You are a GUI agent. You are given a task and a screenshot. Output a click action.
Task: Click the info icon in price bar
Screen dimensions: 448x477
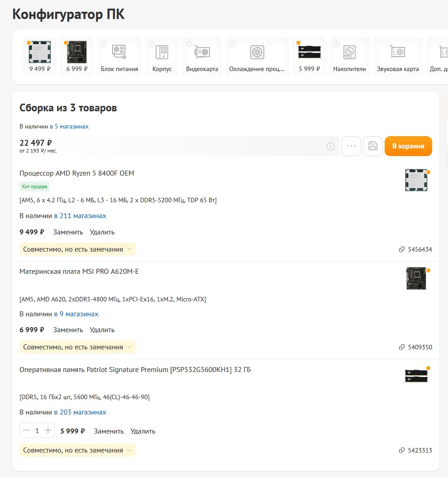click(331, 146)
